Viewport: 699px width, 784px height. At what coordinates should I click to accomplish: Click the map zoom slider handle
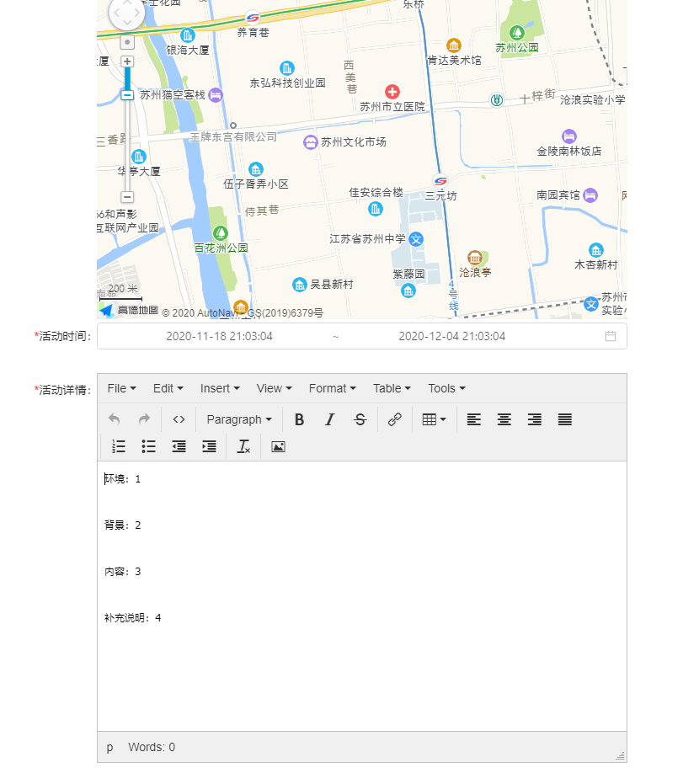(127, 95)
